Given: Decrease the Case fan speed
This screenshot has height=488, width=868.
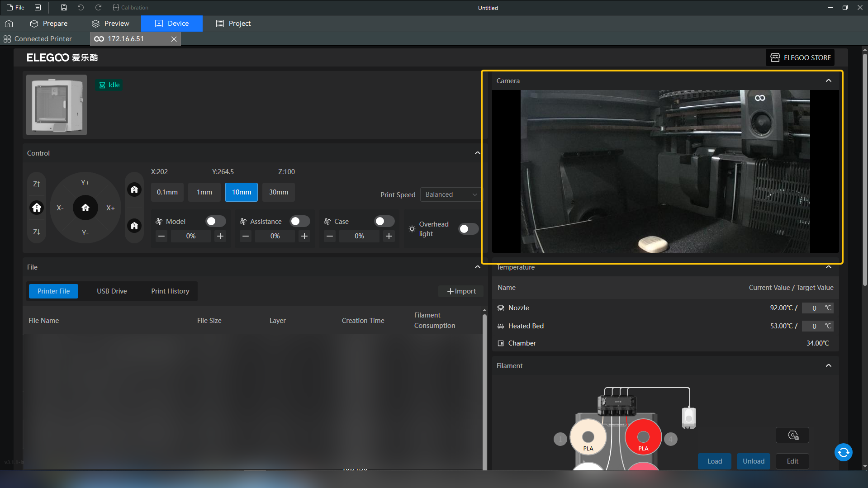Looking at the screenshot, I should coord(330,236).
